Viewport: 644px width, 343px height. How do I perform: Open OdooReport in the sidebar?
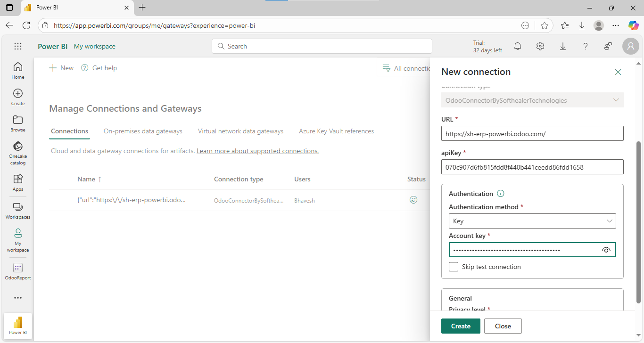pos(18,271)
